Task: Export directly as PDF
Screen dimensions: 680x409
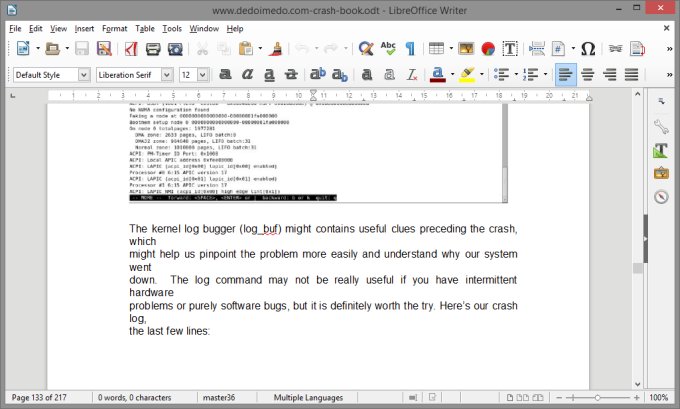Action: pyautogui.click(x=131, y=49)
